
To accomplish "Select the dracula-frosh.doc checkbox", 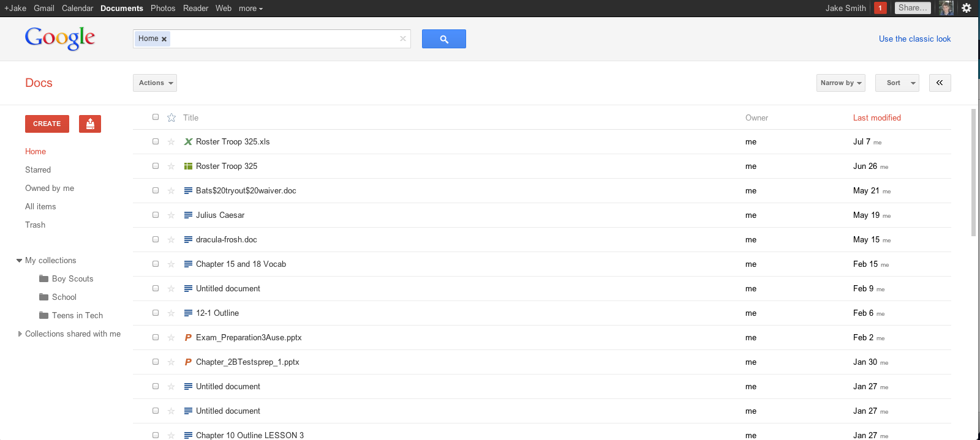I will 156,239.
